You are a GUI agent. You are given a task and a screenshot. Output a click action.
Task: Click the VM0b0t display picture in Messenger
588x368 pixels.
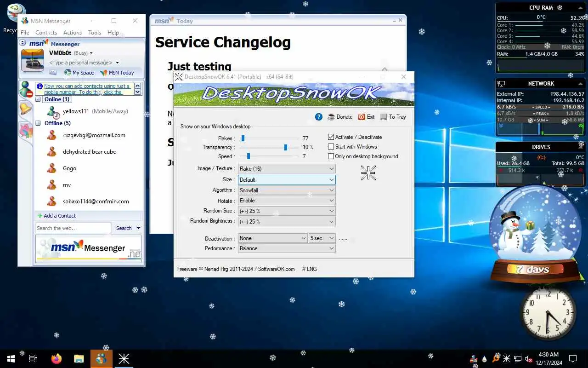[x=33, y=60]
